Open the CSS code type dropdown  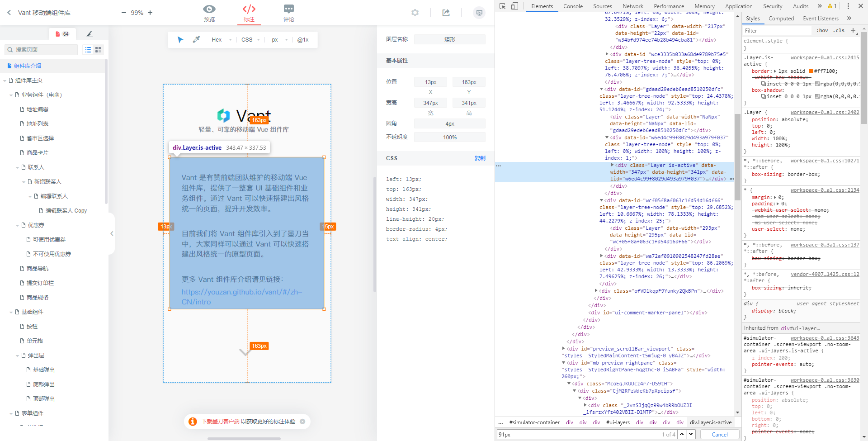click(x=251, y=40)
